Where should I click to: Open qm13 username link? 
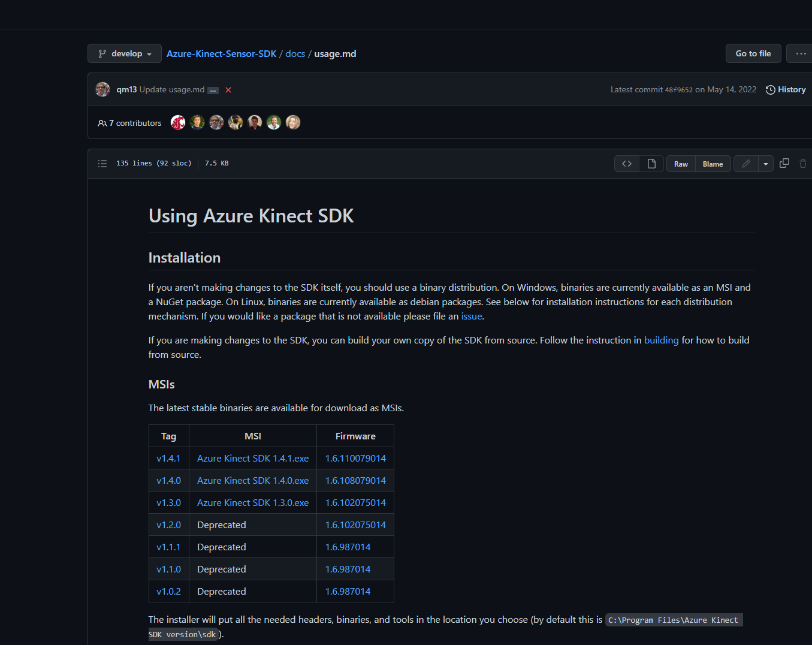tap(126, 89)
